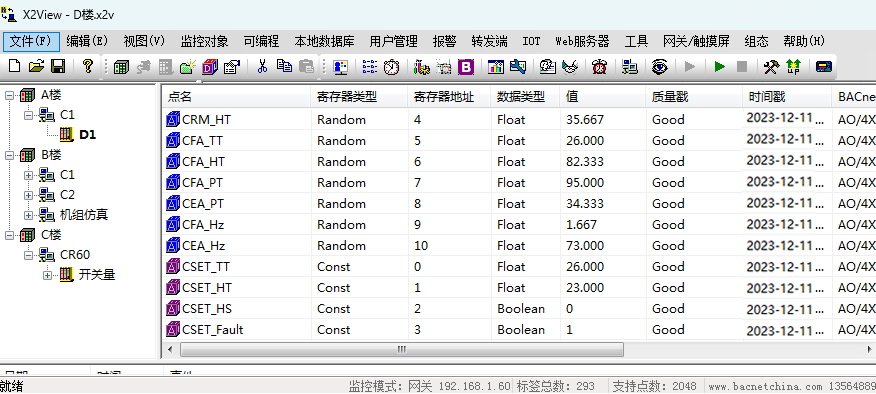Click the yellow question mark help icon
The height and width of the screenshot is (394, 876).
88,67
